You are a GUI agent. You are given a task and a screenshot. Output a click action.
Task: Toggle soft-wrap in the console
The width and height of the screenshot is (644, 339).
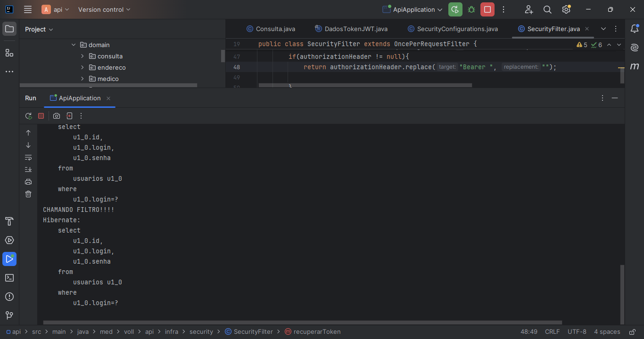pos(28,157)
